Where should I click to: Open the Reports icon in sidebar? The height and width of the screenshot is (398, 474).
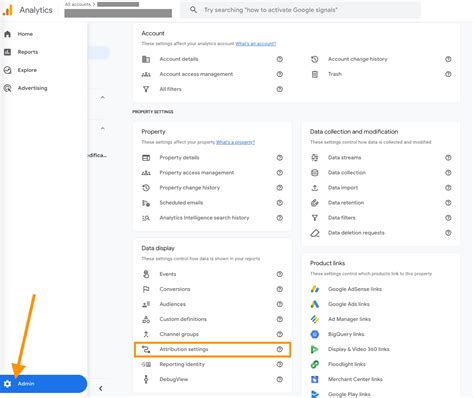coord(7,52)
